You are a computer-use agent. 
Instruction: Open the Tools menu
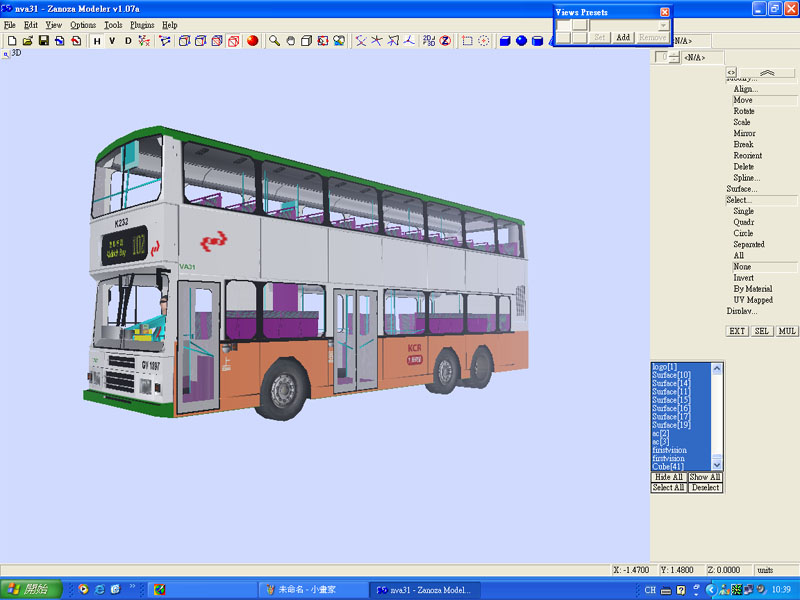tap(113, 24)
